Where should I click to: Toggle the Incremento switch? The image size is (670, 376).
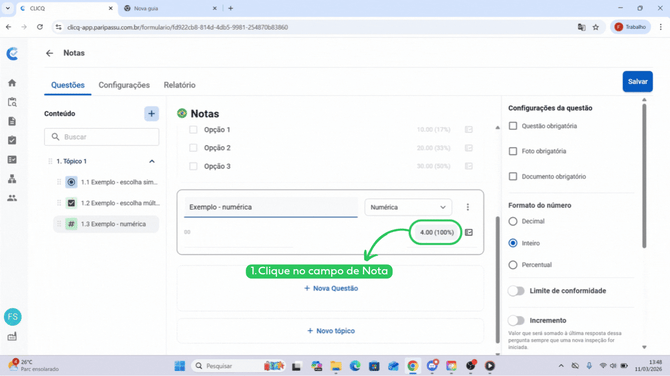click(516, 320)
